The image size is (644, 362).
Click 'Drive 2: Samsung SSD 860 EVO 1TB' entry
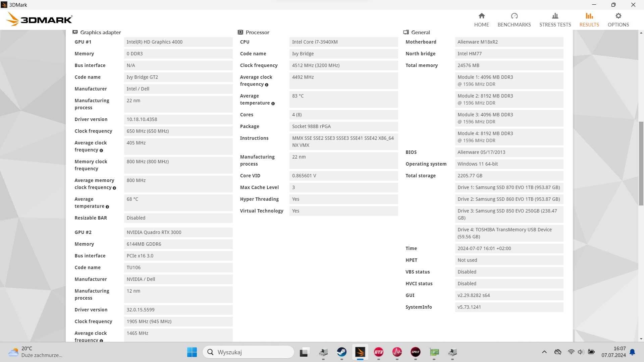[x=509, y=199]
